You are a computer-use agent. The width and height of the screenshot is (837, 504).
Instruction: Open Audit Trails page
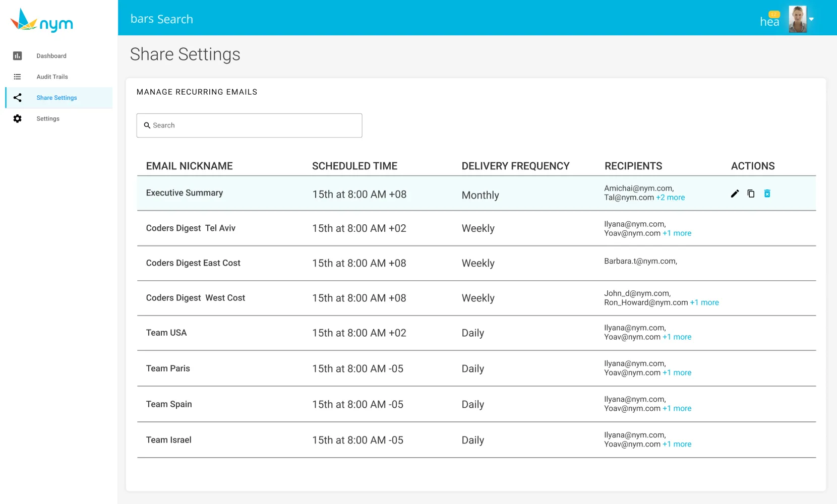click(52, 77)
